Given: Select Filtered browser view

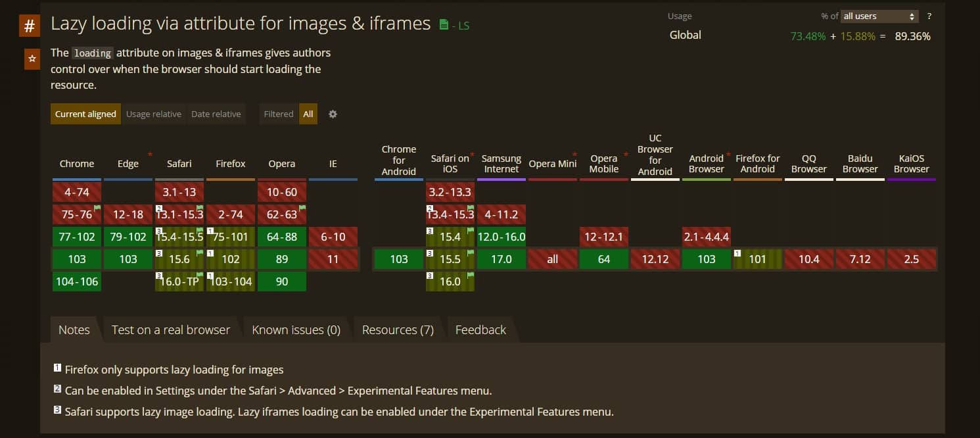Looking at the screenshot, I should (278, 114).
